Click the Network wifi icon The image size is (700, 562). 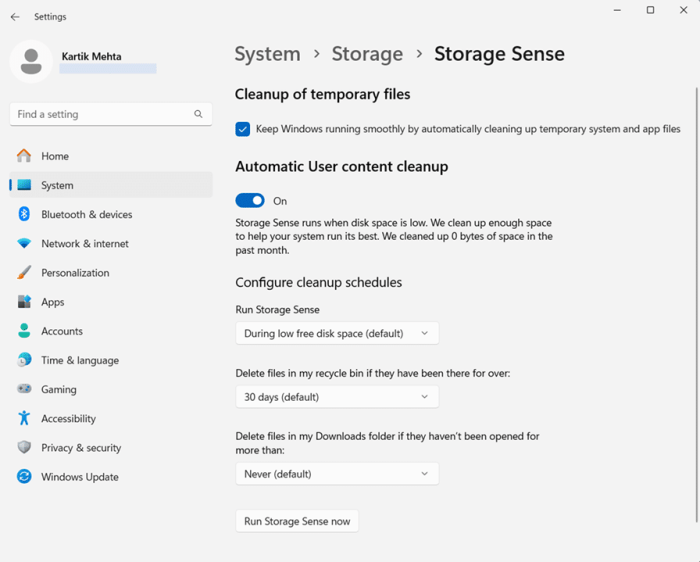click(24, 243)
